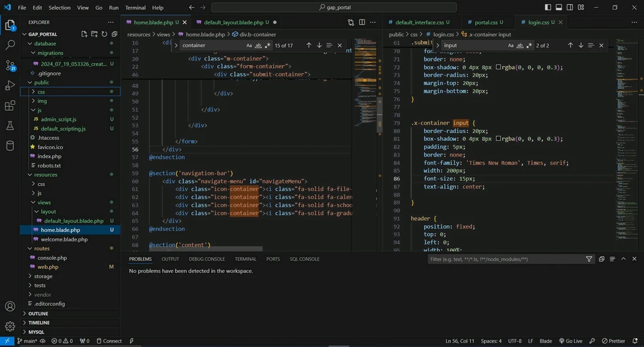Open the Manage gear icon
644x347 pixels.
tap(10, 326)
